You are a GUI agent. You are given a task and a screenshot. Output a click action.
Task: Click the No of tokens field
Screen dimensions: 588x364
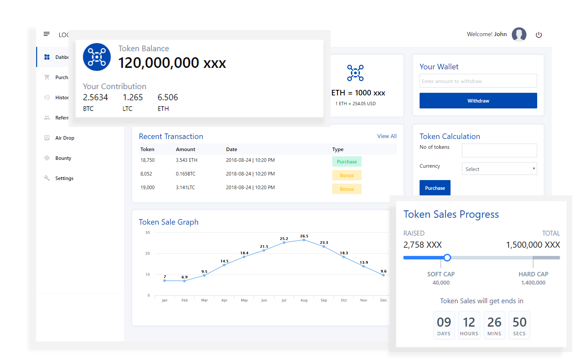(x=499, y=150)
